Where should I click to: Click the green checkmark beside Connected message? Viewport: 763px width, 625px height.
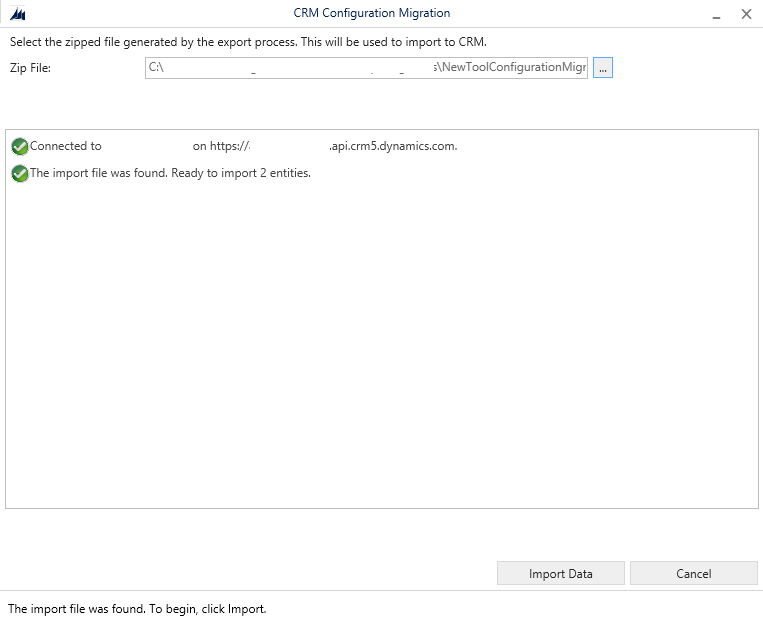click(19, 146)
